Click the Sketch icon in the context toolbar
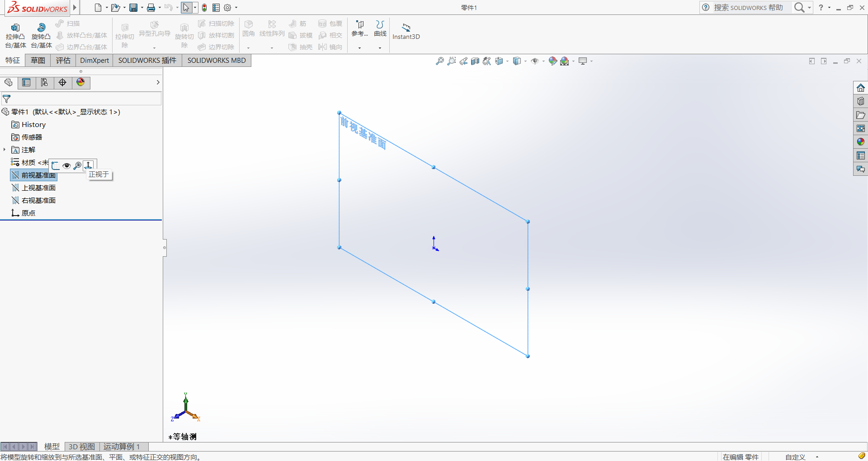Image resolution: width=868 pixels, height=461 pixels. click(x=55, y=166)
